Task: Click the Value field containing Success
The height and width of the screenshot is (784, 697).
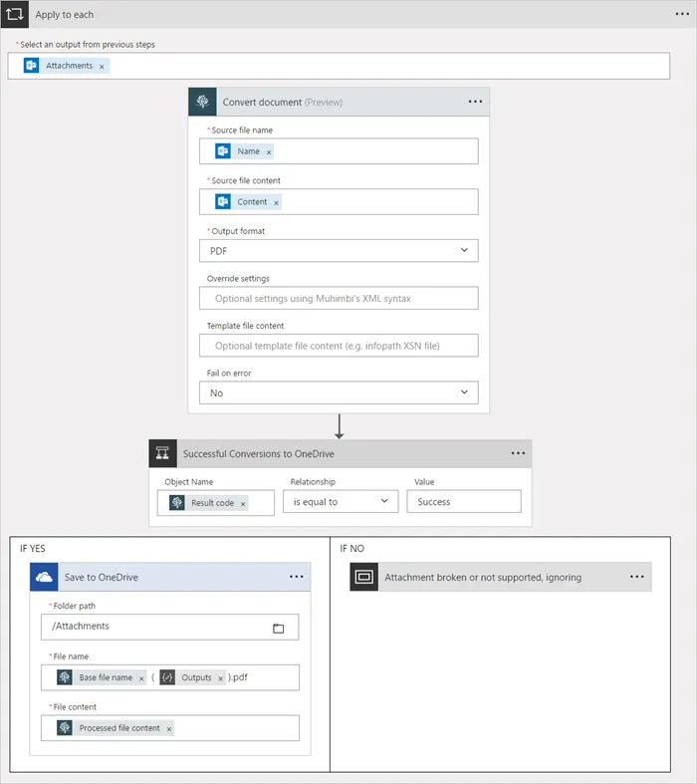Action: 464,501
